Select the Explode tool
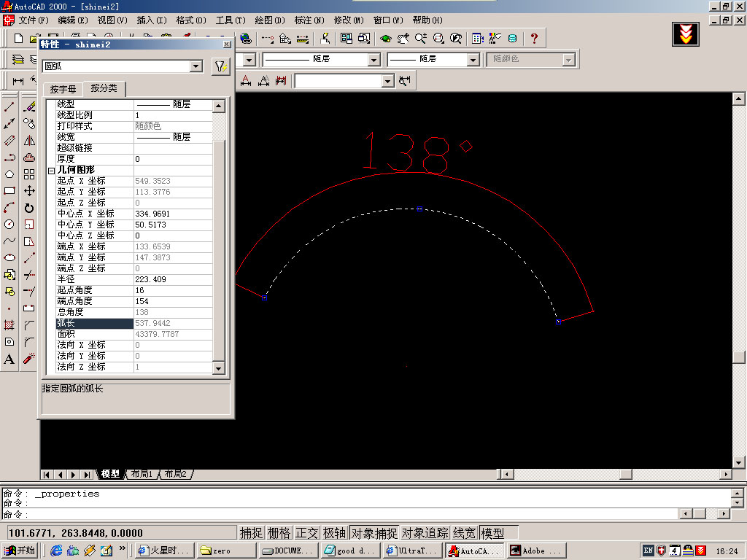The width and height of the screenshot is (747, 560). point(29,359)
